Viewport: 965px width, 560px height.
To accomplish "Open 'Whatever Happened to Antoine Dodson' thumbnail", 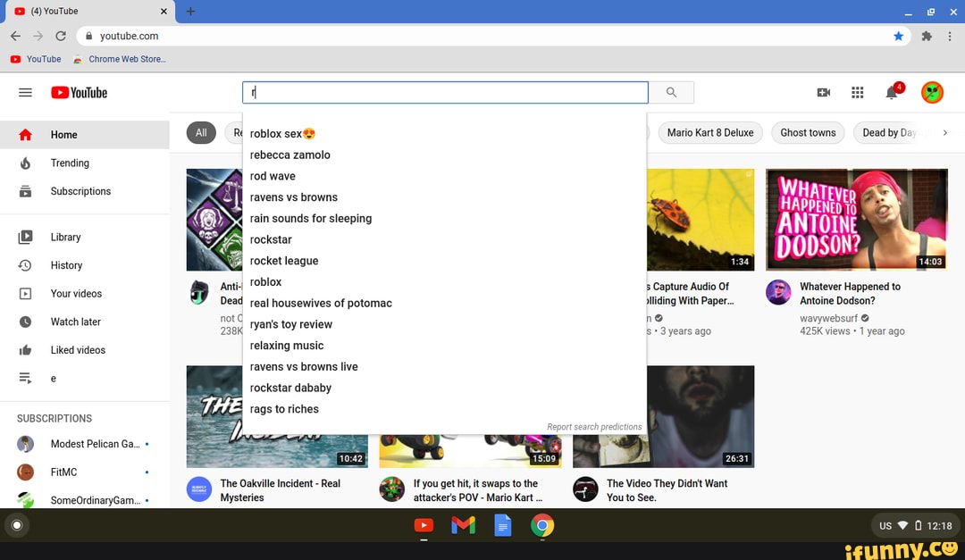I will 856,220.
